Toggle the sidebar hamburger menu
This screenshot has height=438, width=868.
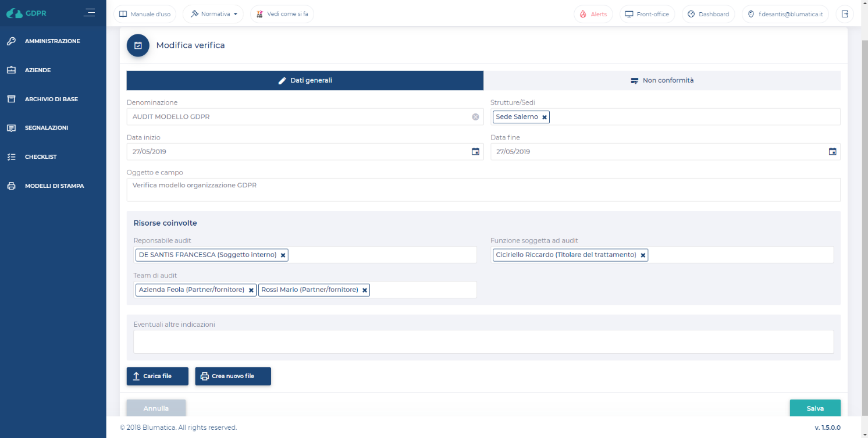pyautogui.click(x=89, y=12)
